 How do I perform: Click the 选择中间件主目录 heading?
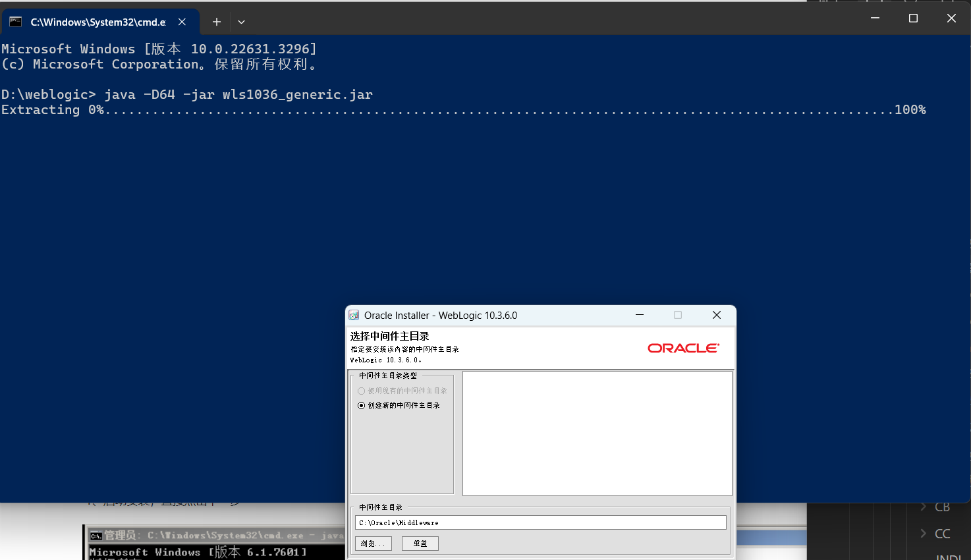[390, 336]
